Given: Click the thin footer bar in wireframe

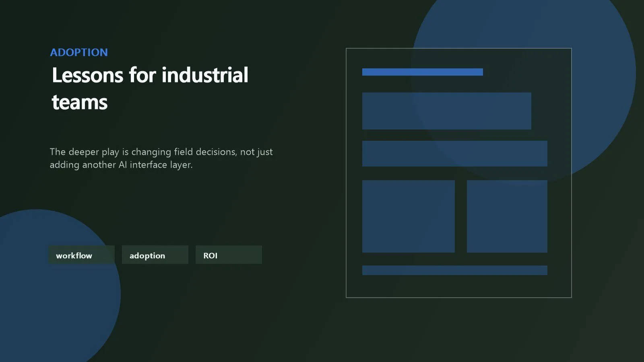Looking at the screenshot, I should pos(455,270).
